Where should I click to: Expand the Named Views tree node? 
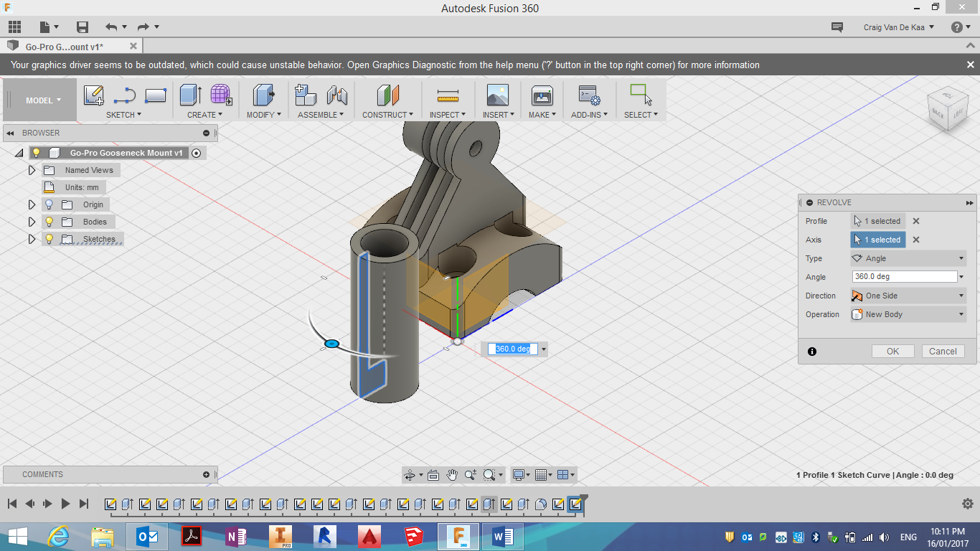[32, 170]
